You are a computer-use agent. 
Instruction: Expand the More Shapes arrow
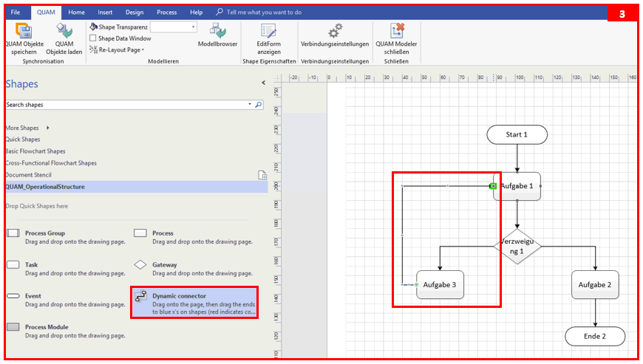(x=48, y=128)
